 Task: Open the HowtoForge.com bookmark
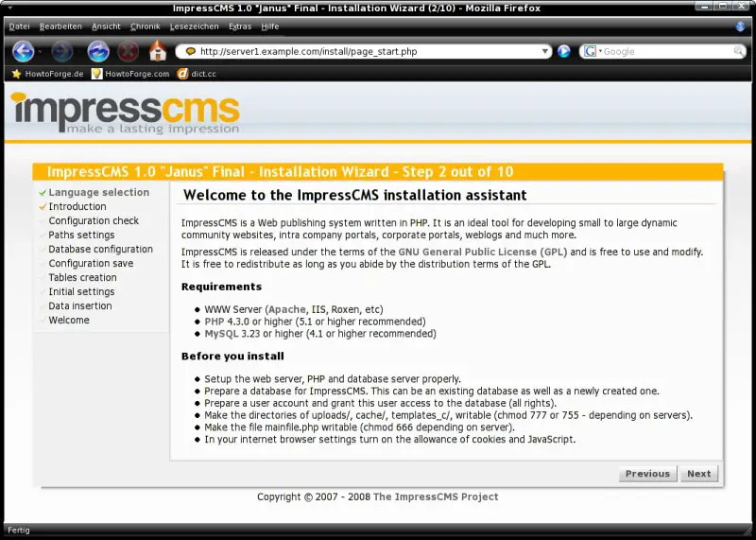[130, 74]
